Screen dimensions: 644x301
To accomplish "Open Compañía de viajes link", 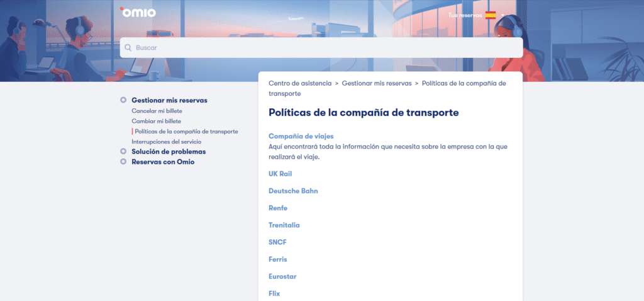I will click(x=301, y=136).
